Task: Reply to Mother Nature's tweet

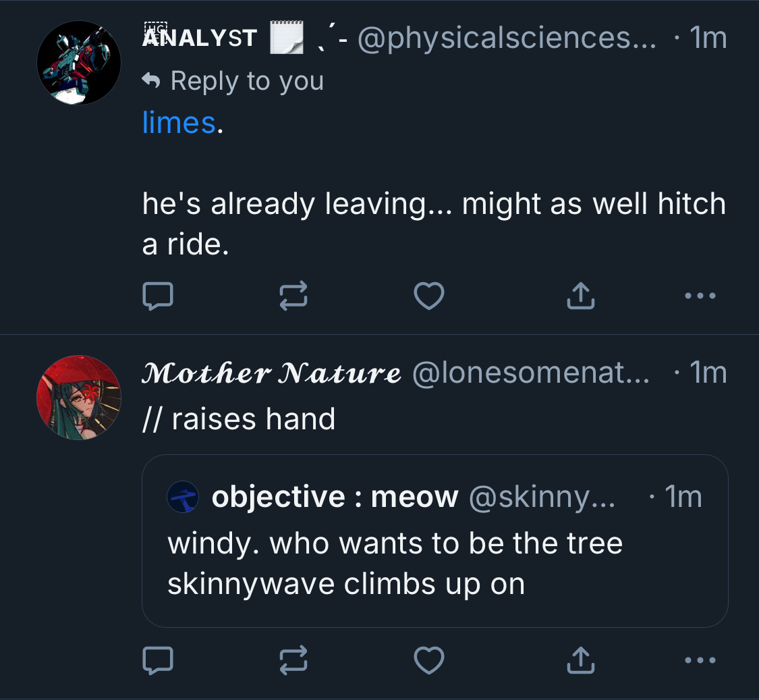Action: coord(158,661)
